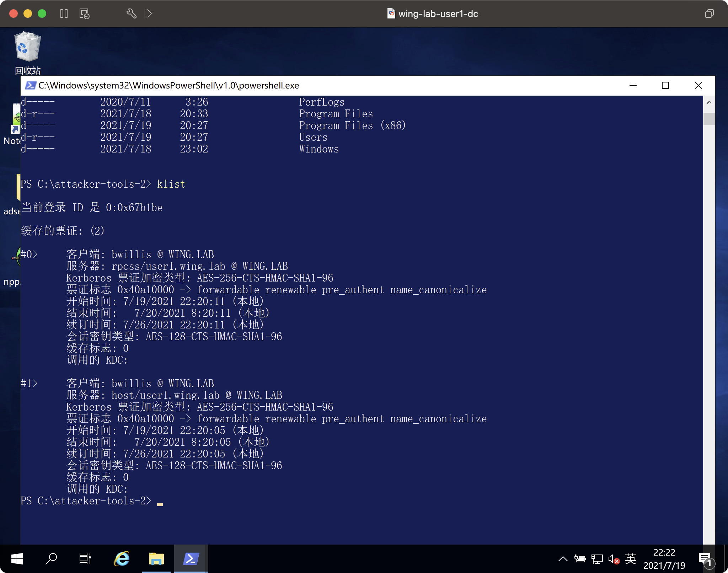The width and height of the screenshot is (728, 573).
Task: Maximize the PowerShell window
Action: coord(665,85)
